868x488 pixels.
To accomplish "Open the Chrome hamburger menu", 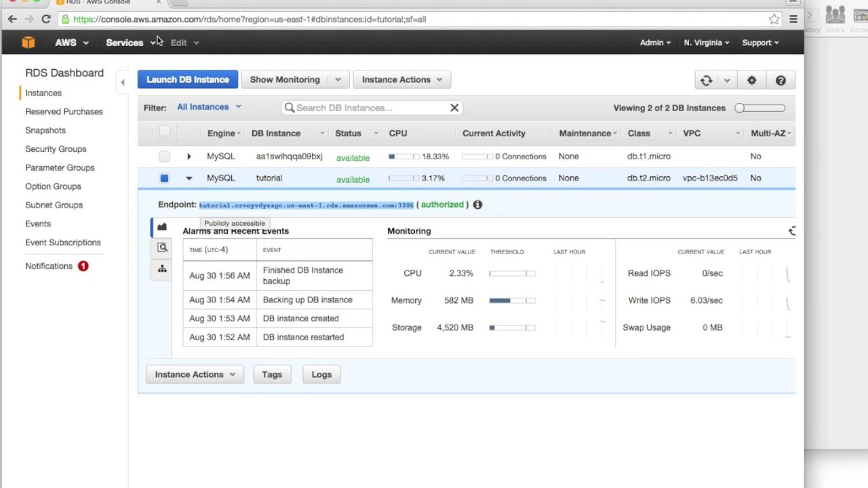I will point(793,19).
